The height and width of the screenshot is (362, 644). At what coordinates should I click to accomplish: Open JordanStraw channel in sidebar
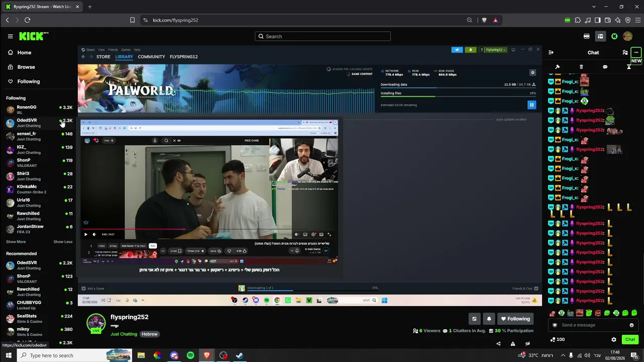point(39,229)
